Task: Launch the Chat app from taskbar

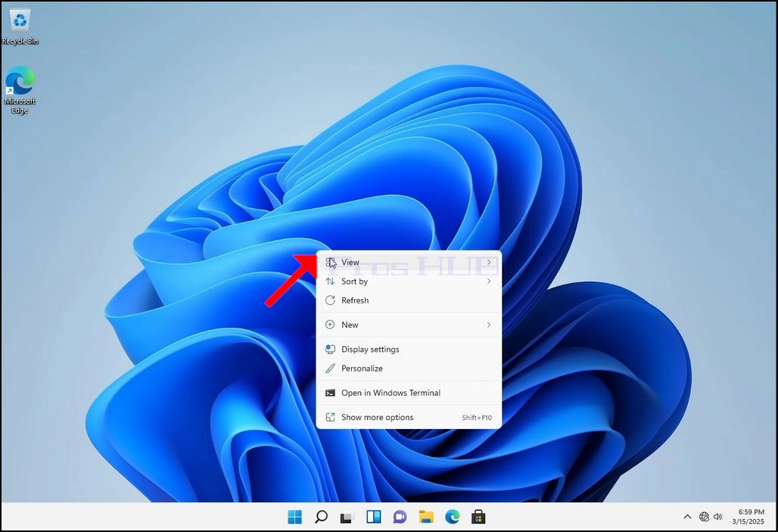Action: pos(400,517)
